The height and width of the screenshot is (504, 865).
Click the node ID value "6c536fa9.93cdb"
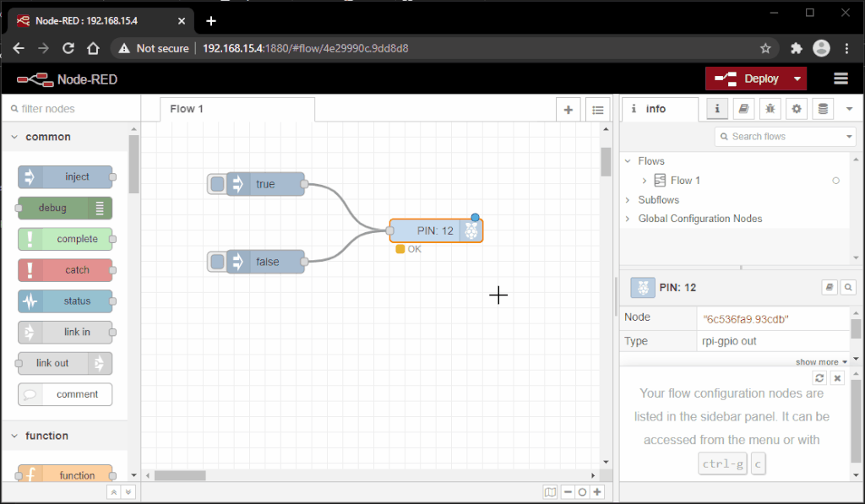[745, 319]
